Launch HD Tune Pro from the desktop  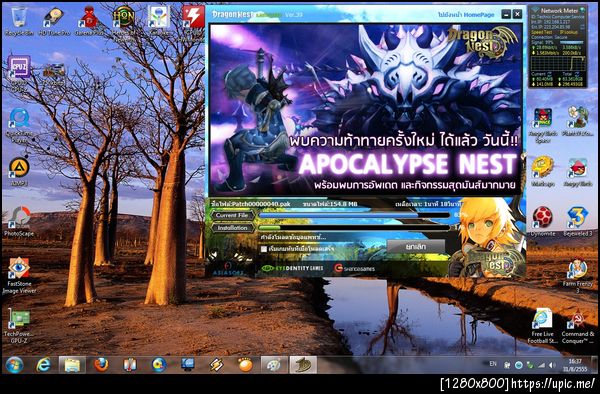(x=54, y=21)
